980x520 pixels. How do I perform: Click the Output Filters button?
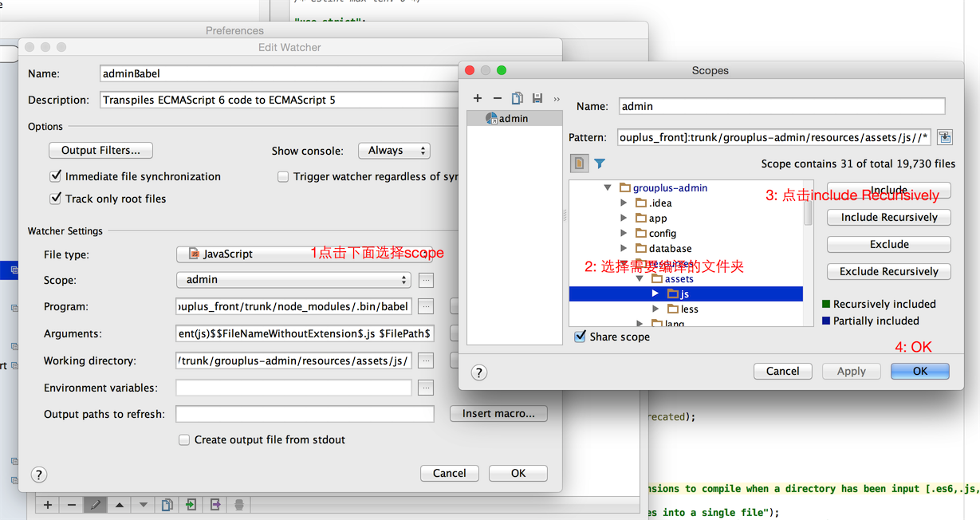(100, 151)
